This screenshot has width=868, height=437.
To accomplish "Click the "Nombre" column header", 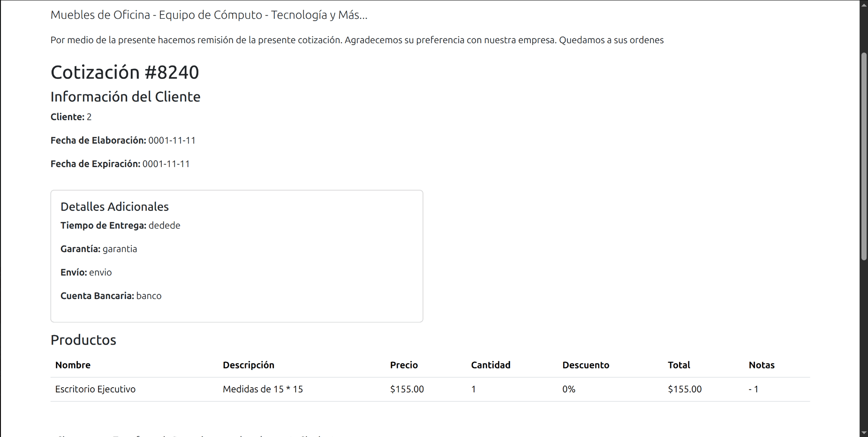I will coord(73,365).
